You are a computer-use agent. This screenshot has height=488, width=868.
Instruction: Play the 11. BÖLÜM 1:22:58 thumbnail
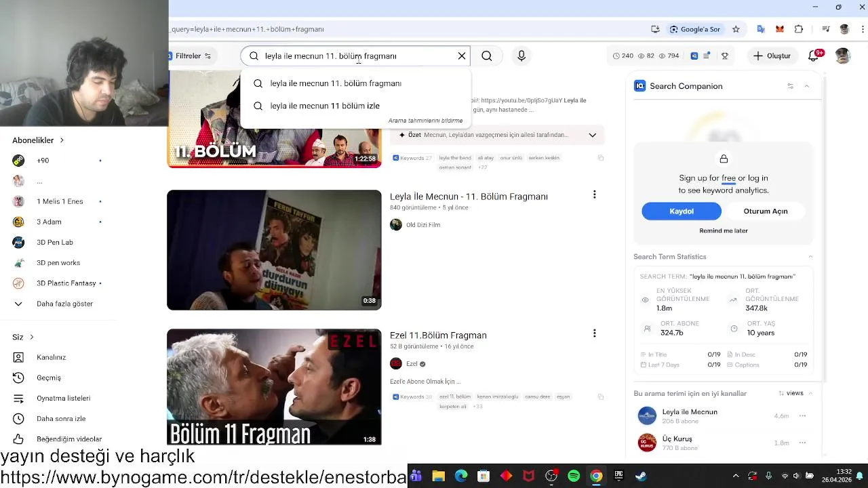coord(274,119)
